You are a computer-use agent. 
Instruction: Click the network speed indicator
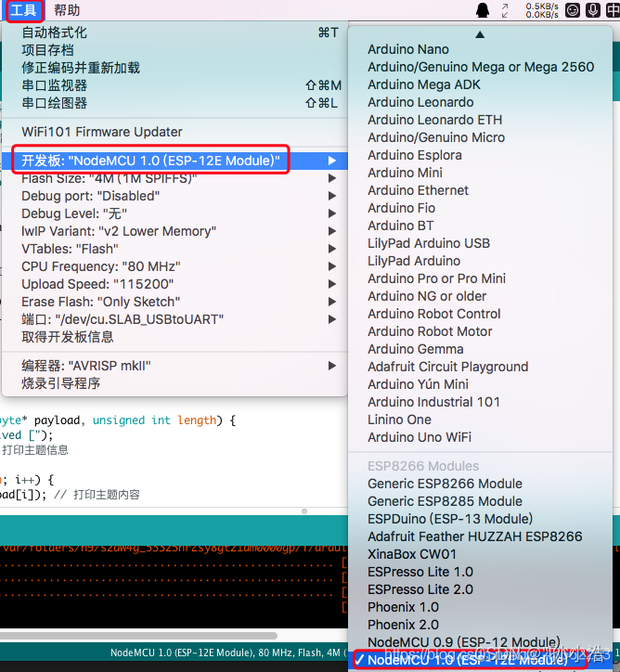pyautogui.click(x=542, y=10)
